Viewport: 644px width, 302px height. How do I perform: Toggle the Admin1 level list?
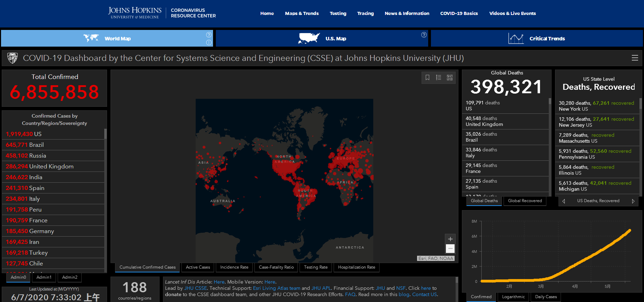[x=44, y=277]
